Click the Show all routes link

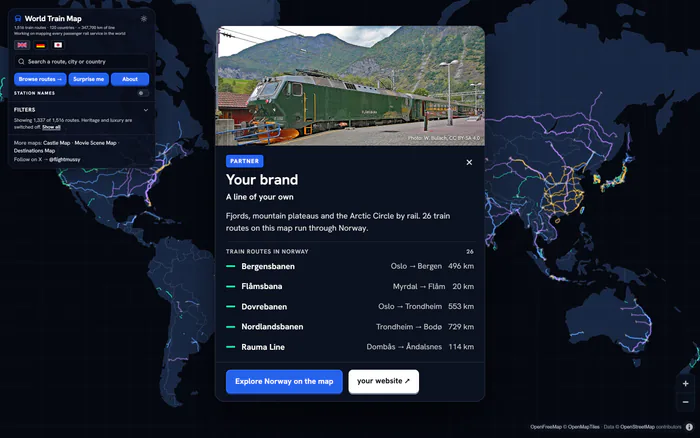(x=51, y=127)
